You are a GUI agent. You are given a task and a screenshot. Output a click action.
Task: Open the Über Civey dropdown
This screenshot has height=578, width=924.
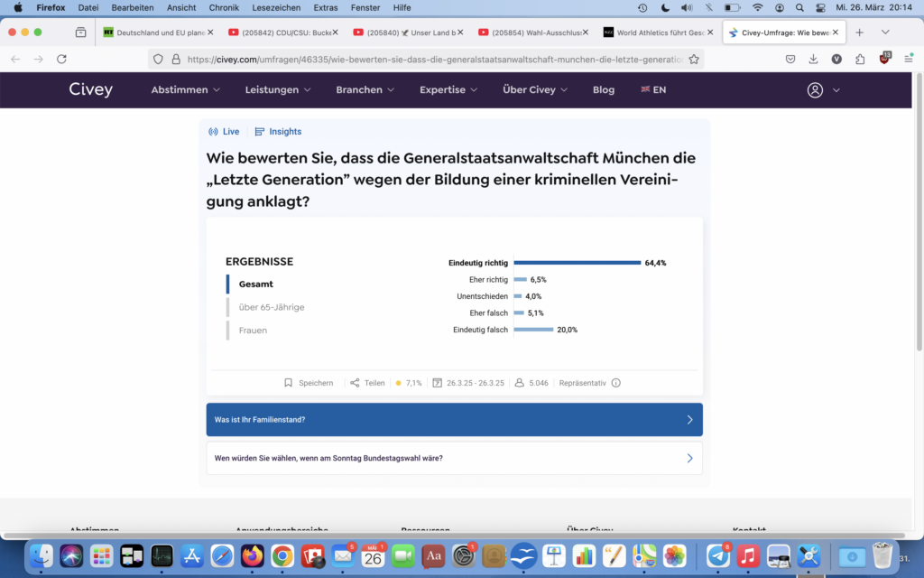pyautogui.click(x=535, y=90)
